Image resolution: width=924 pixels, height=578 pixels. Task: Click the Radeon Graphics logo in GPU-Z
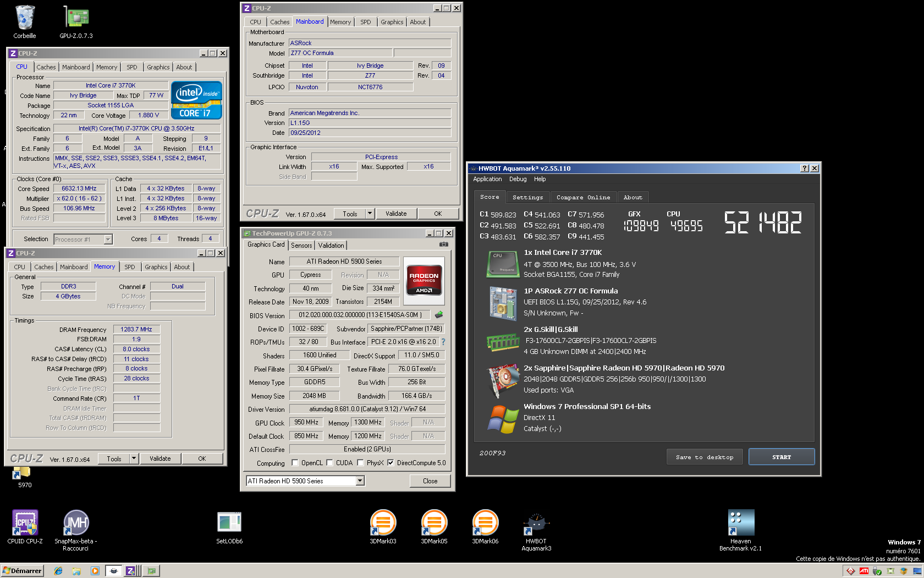point(424,281)
